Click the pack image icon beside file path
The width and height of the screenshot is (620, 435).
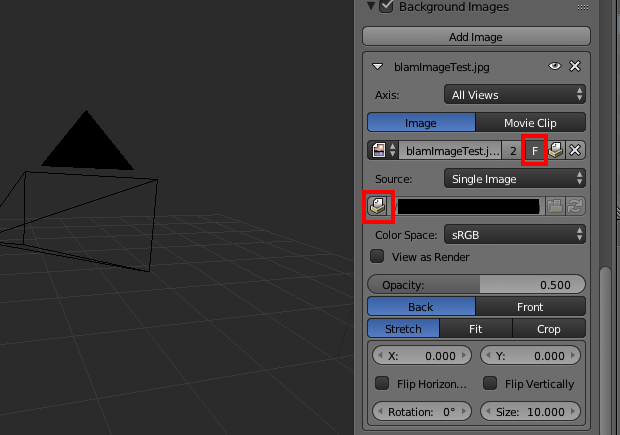tap(378, 206)
